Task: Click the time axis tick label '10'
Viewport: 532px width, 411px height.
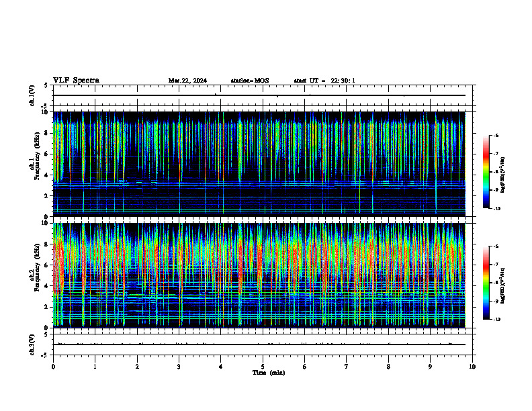Action: pyautogui.click(x=472, y=367)
